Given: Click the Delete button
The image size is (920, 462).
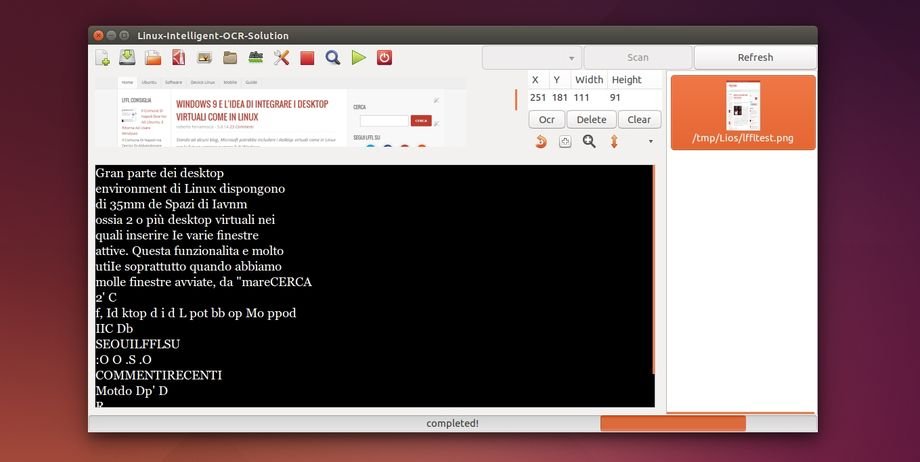Looking at the screenshot, I should (591, 119).
